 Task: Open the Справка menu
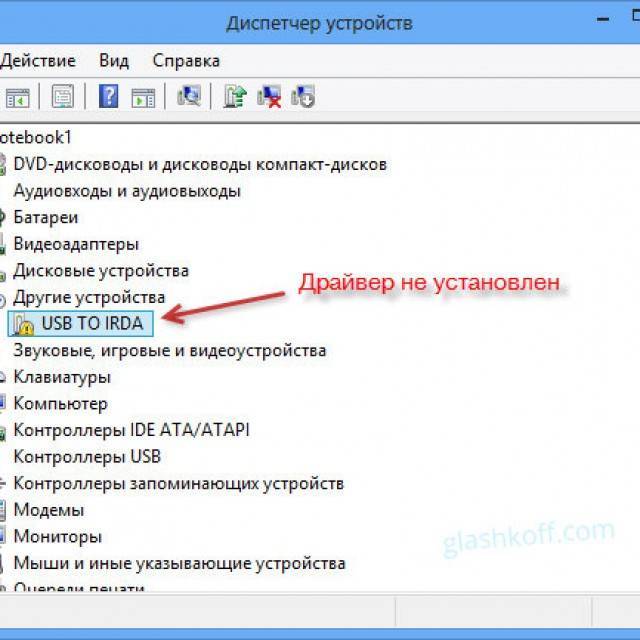pos(186,61)
